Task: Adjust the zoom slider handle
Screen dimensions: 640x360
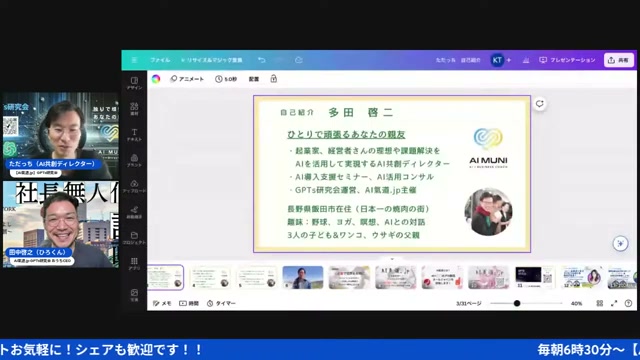Action: coord(517,303)
